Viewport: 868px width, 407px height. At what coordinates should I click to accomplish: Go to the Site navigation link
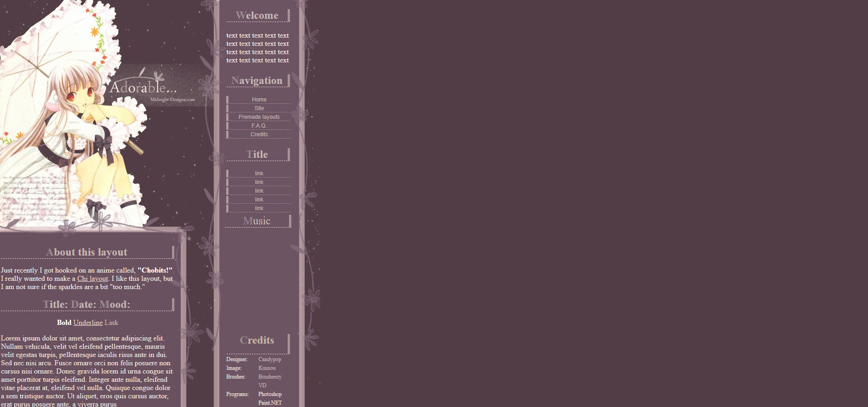tap(259, 108)
